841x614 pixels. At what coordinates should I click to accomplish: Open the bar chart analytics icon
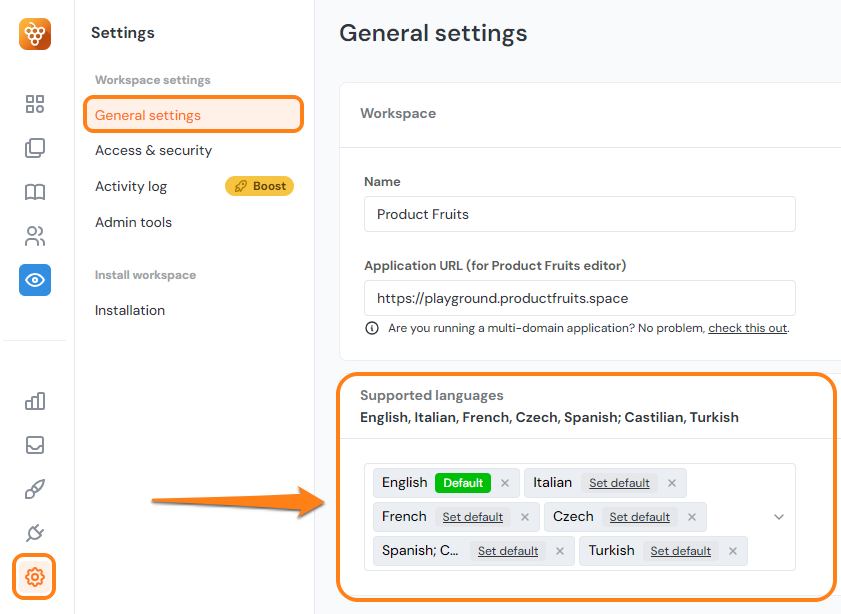[35, 401]
